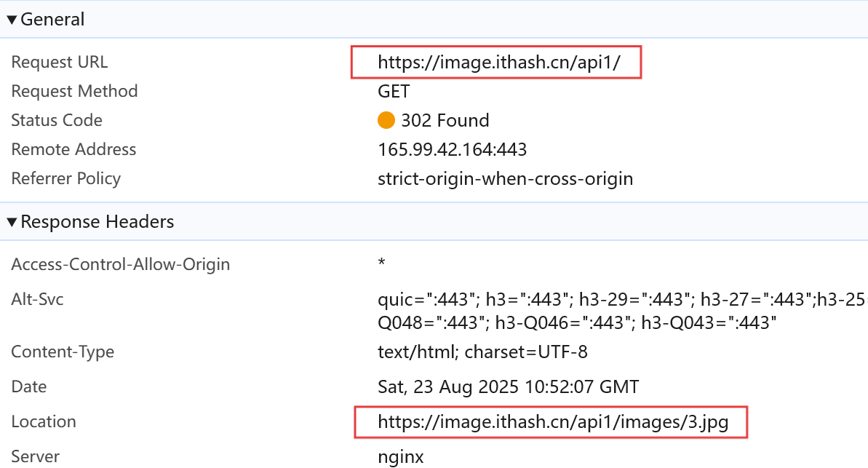The width and height of the screenshot is (868, 468).
Task: Click the Date header value Sat, 23 Aug 2025
Action: pyautogui.click(x=508, y=386)
